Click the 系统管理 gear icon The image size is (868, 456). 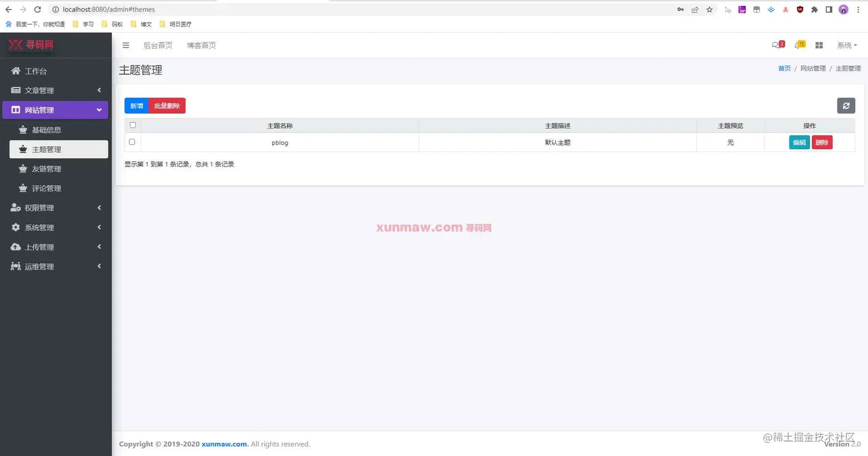coord(15,227)
